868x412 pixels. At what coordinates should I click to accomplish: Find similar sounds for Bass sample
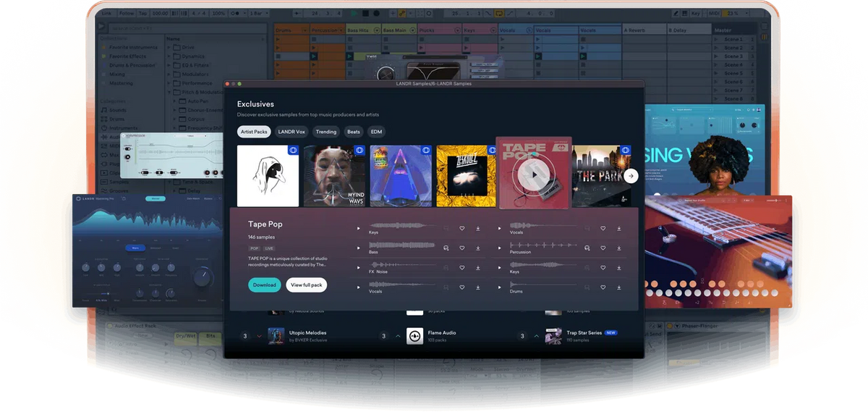point(446,248)
